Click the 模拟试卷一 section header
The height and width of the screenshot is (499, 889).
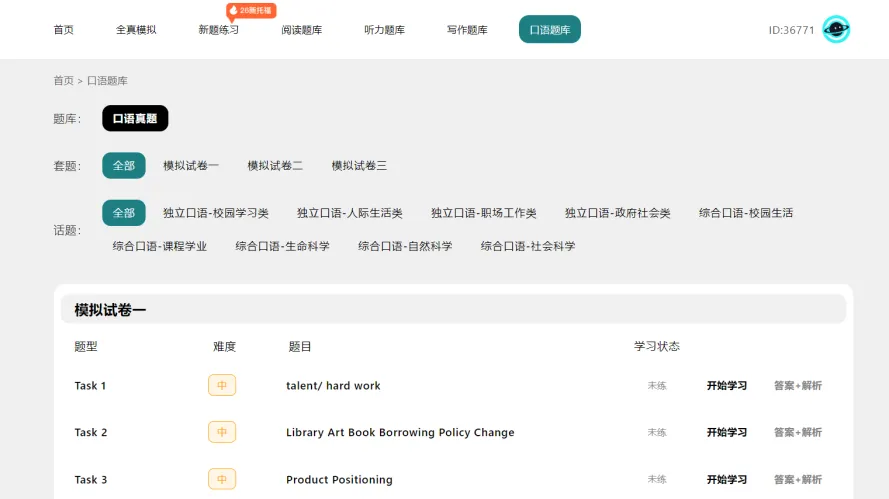(x=454, y=310)
